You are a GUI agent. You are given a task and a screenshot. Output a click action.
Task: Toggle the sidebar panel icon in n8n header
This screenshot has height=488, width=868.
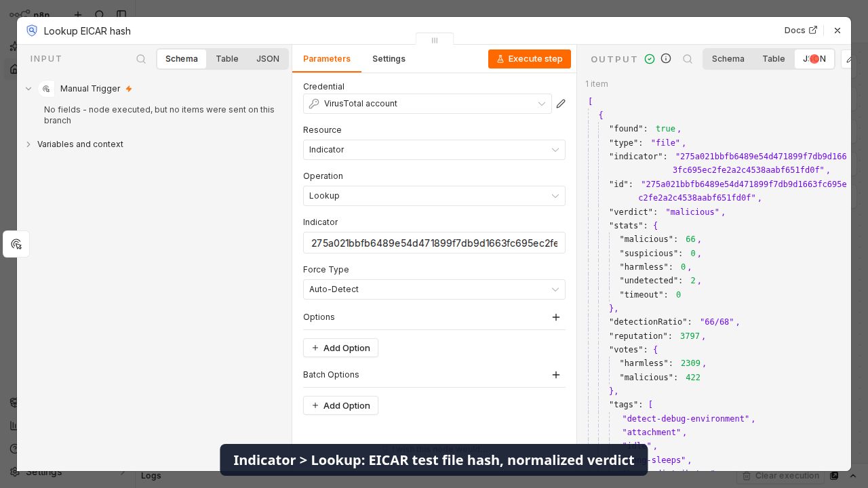(121, 15)
